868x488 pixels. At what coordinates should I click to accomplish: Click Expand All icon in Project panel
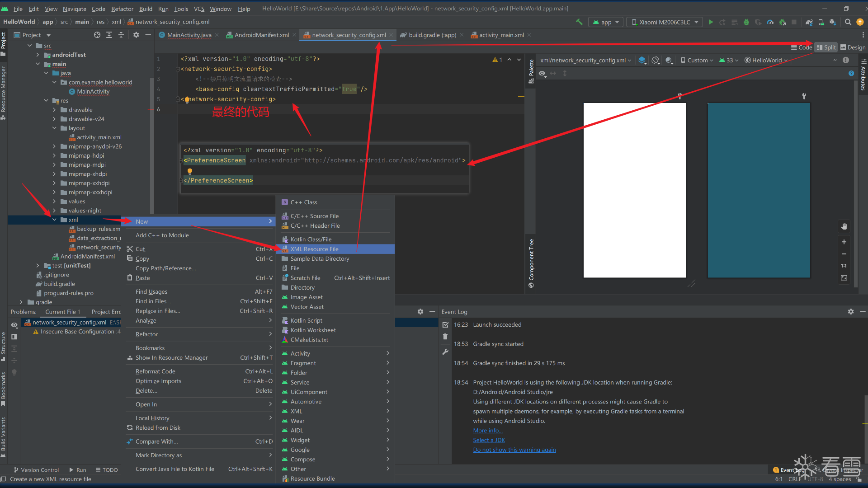109,35
